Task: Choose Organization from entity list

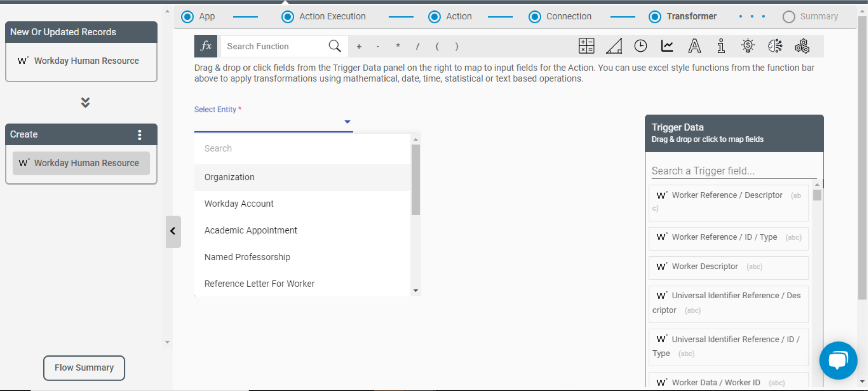Action: tap(302, 177)
